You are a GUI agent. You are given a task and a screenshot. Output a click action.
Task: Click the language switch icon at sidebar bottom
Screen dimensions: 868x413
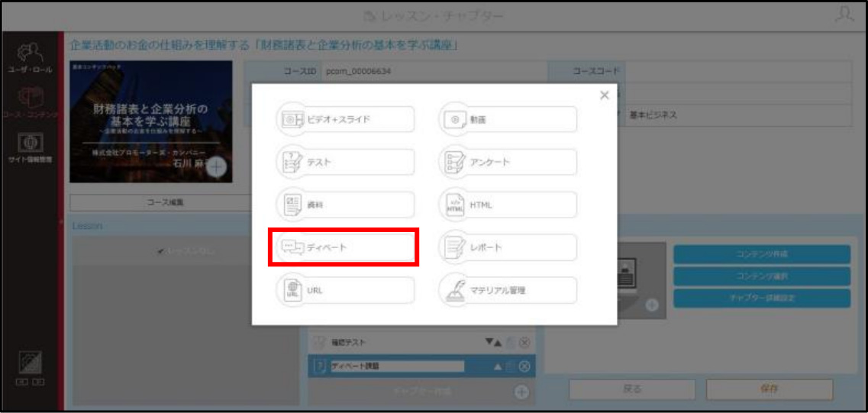click(x=31, y=369)
